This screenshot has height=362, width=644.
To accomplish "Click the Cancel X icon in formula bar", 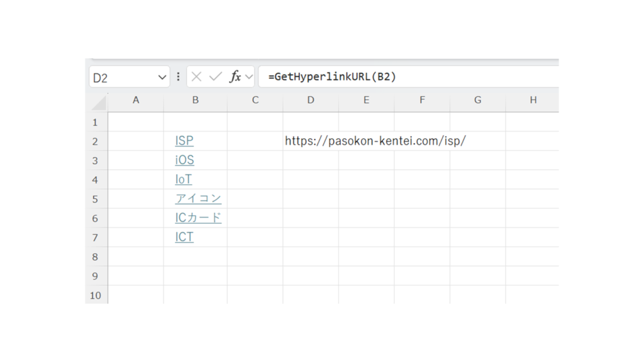I will point(196,77).
